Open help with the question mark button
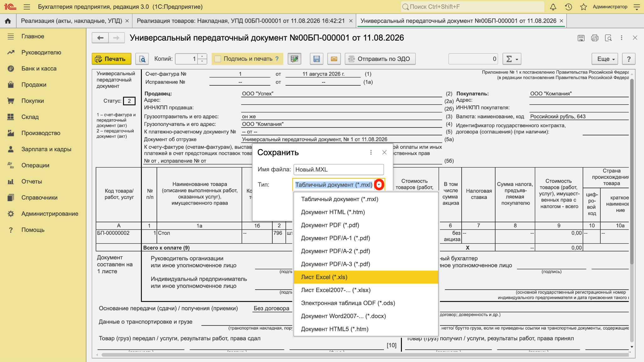 629,59
